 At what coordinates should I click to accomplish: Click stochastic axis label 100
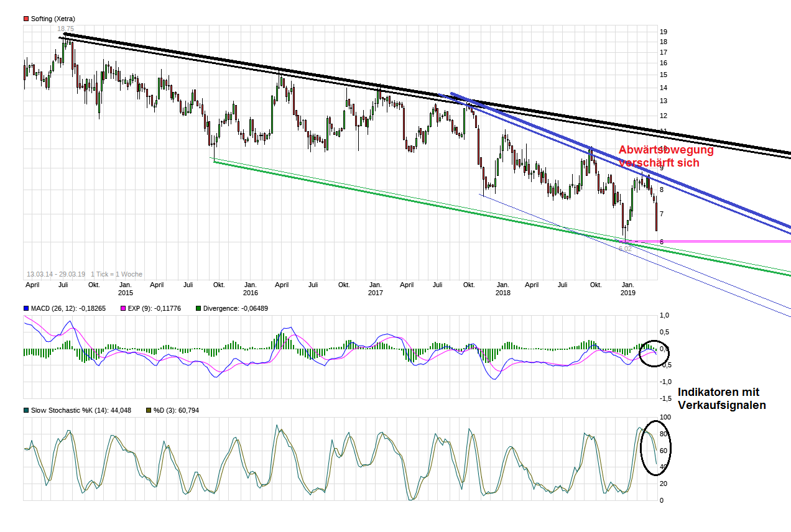point(665,417)
